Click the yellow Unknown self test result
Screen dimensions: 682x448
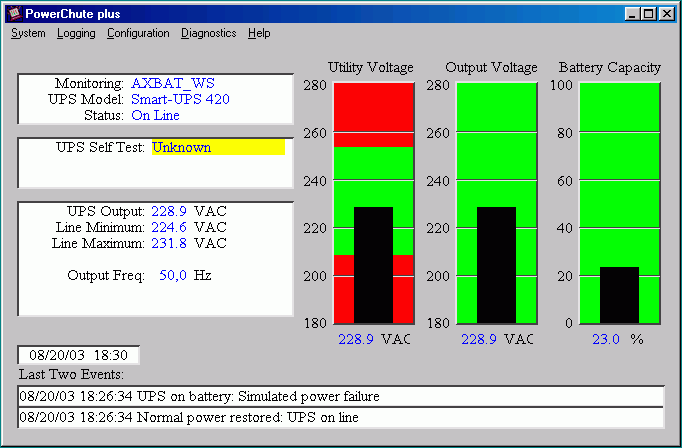click(218, 147)
